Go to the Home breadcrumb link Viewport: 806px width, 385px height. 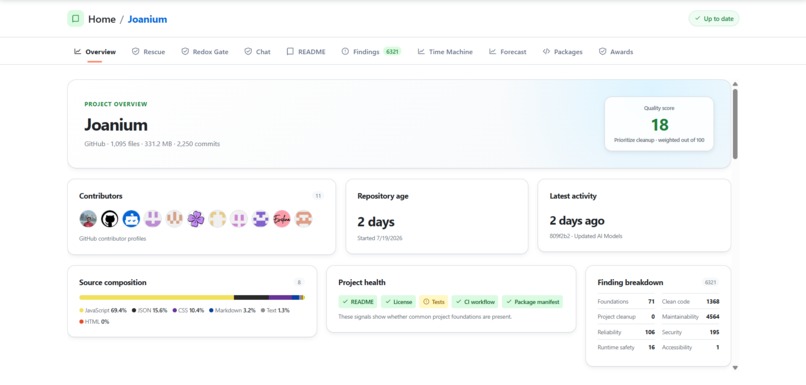pyautogui.click(x=102, y=20)
